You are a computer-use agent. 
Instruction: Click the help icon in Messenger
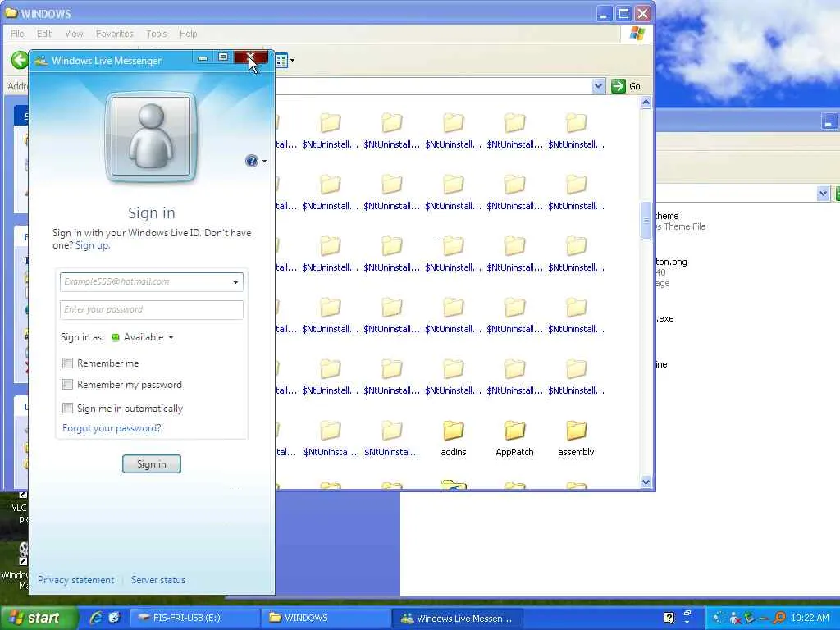[251, 161]
